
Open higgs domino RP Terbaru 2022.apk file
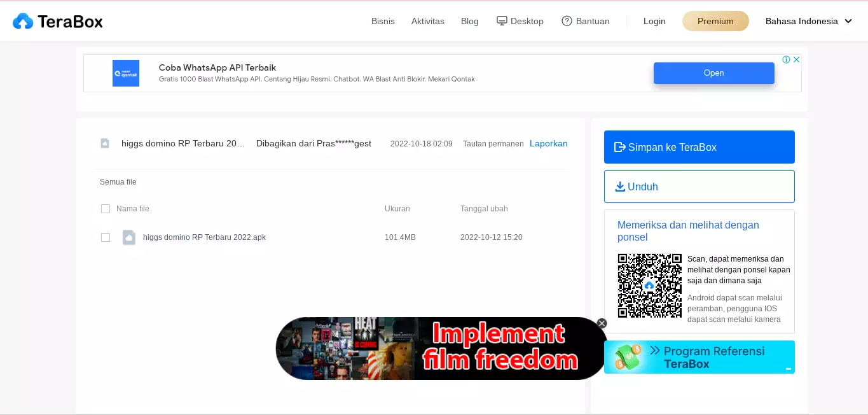(x=204, y=237)
